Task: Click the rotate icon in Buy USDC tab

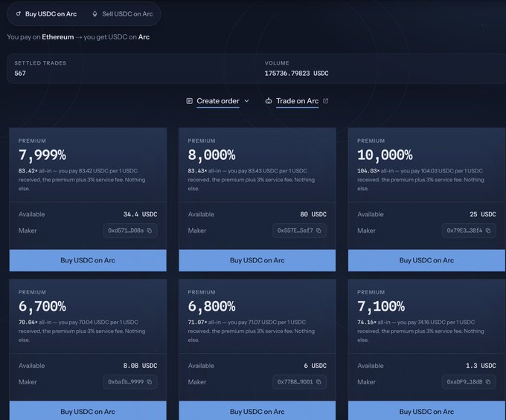Action: [x=19, y=13]
